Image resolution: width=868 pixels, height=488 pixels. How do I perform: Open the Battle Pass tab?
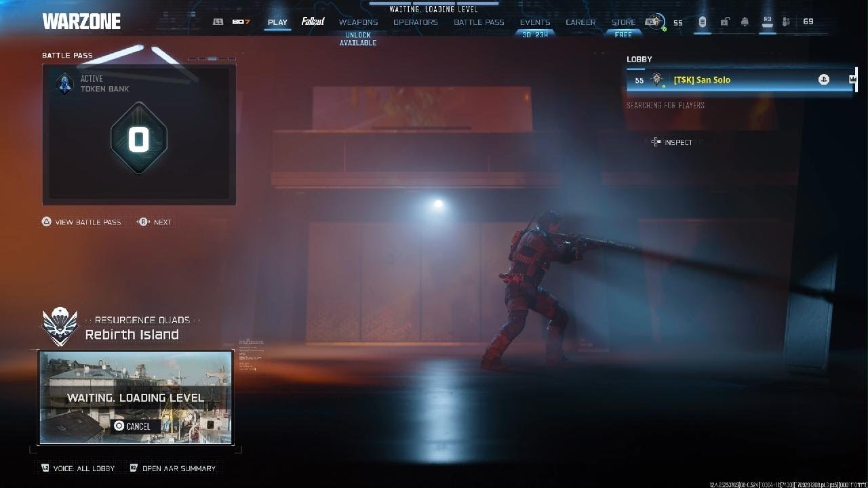coord(479,22)
